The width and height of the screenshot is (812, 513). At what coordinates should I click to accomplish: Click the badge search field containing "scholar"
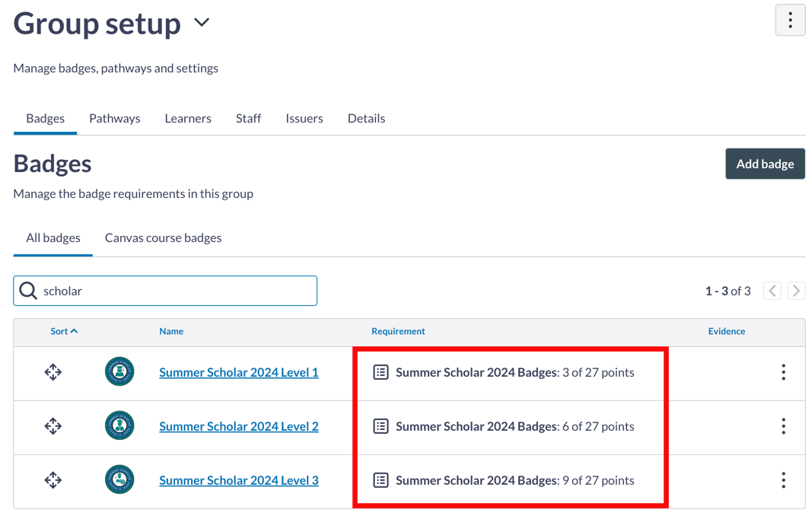pos(175,291)
